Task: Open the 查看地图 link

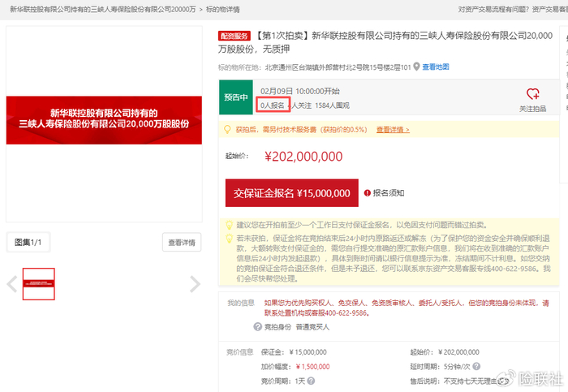Action: pos(436,67)
